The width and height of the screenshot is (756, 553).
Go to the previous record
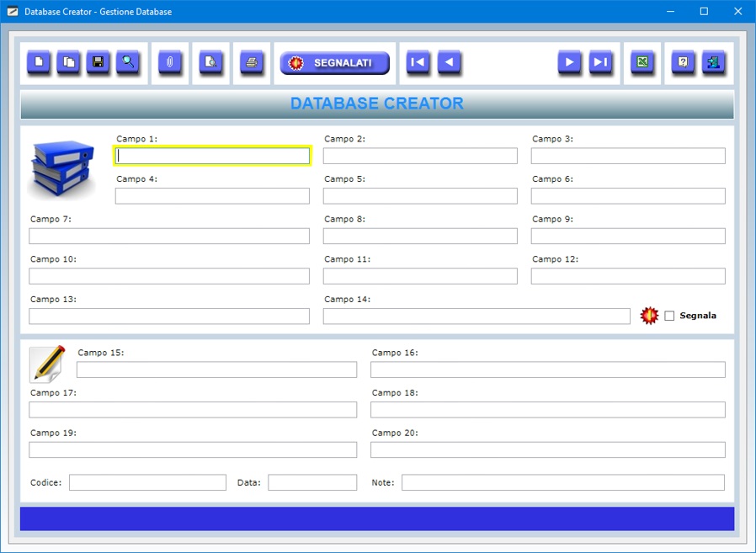pyautogui.click(x=449, y=62)
